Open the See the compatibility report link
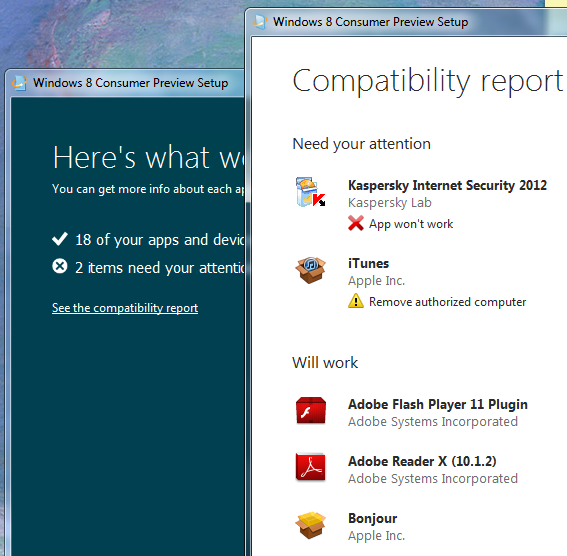Screen dimensions: 567x556 (x=125, y=308)
